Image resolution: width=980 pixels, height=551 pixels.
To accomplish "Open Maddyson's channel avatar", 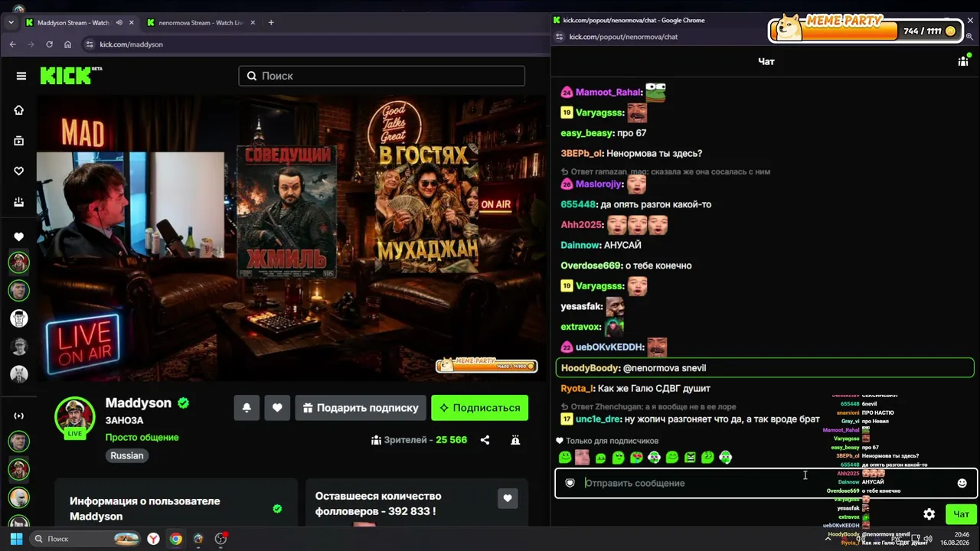I will (x=74, y=416).
